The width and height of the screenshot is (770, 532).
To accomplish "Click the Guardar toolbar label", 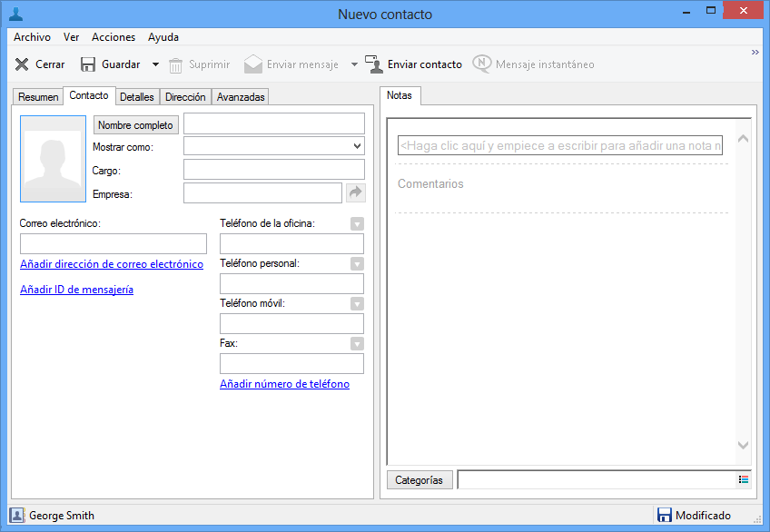I will point(121,64).
